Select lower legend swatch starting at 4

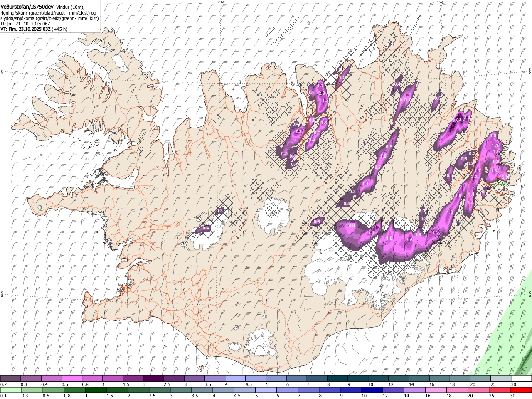click(223, 390)
